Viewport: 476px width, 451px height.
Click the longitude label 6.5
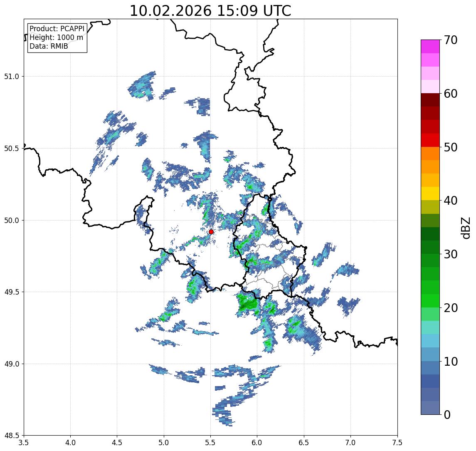pos(304,443)
